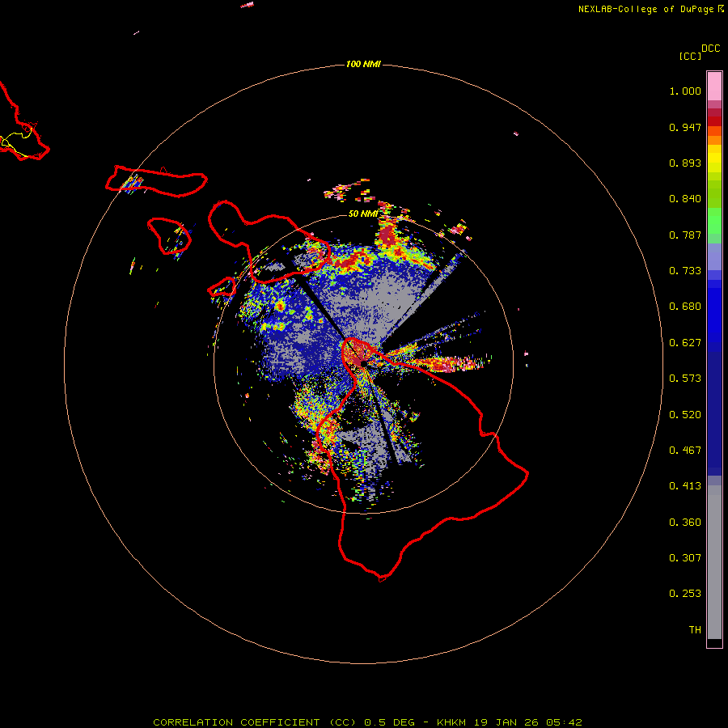The height and width of the screenshot is (728, 728).
Task: Select the 0.947 scale value
Action: pyautogui.click(x=685, y=127)
